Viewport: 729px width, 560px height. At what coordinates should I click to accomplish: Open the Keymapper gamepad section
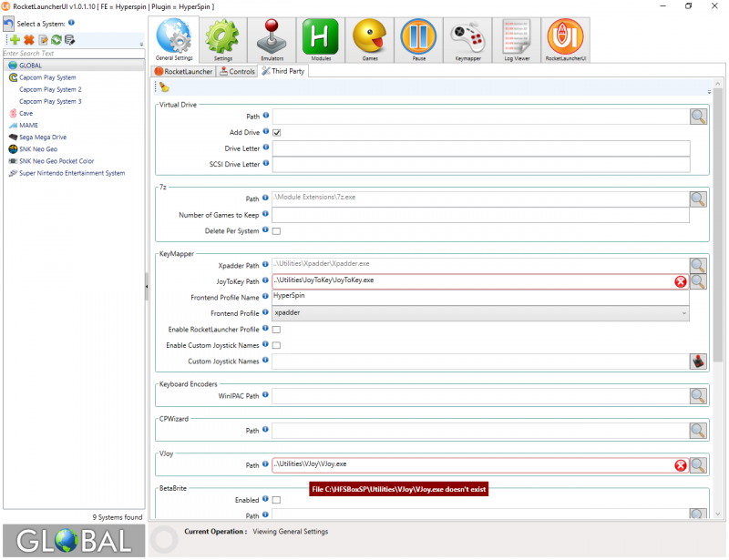coord(467,40)
